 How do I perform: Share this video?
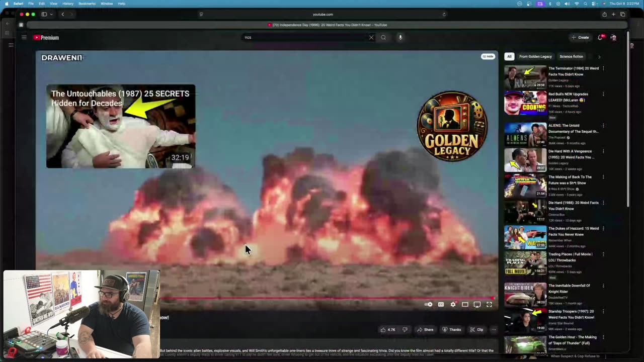[x=425, y=330]
